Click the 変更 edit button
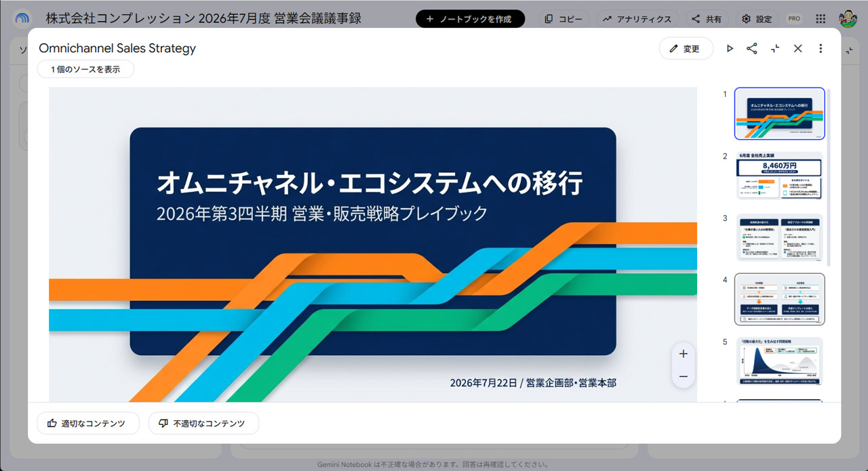This screenshot has height=471, width=868. pyautogui.click(x=686, y=49)
